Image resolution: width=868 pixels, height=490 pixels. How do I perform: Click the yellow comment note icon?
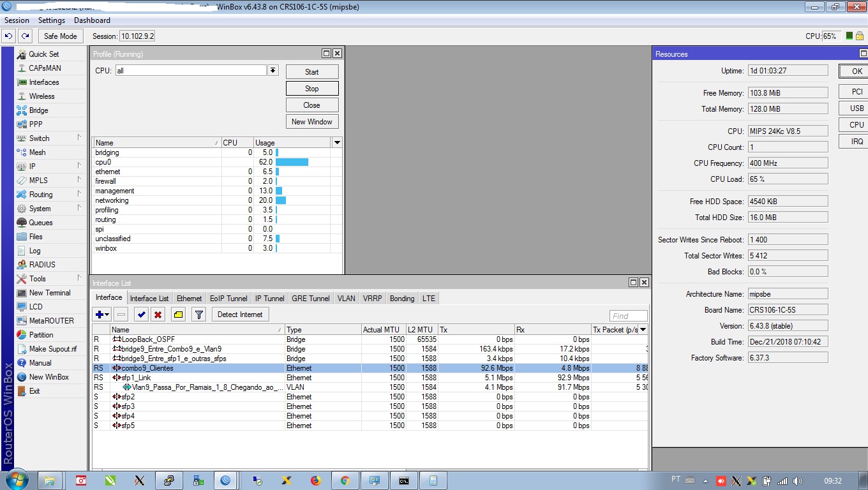178,315
